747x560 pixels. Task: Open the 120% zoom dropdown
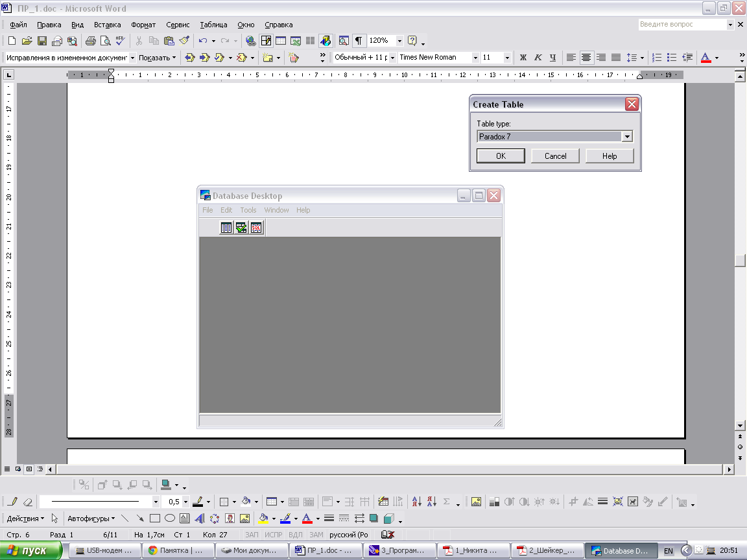tap(399, 41)
